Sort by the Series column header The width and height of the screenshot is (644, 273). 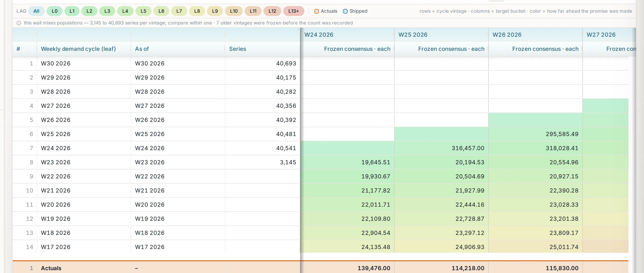click(262, 49)
